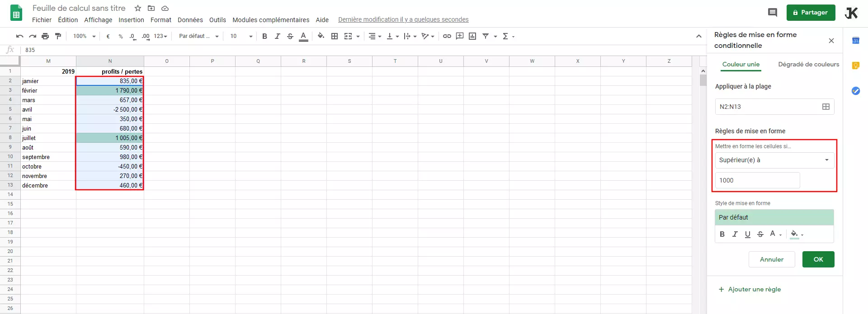868x314 pixels.
Task: Open Calendar in side panel
Action: coord(856,41)
